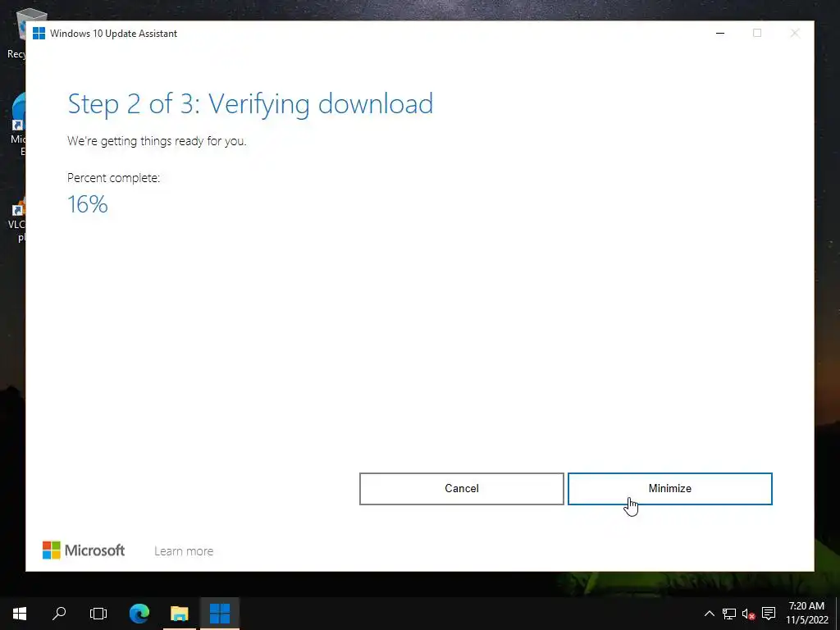Click the muted volume tray icon
Image resolution: width=840 pixels, height=630 pixels.
click(x=748, y=614)
